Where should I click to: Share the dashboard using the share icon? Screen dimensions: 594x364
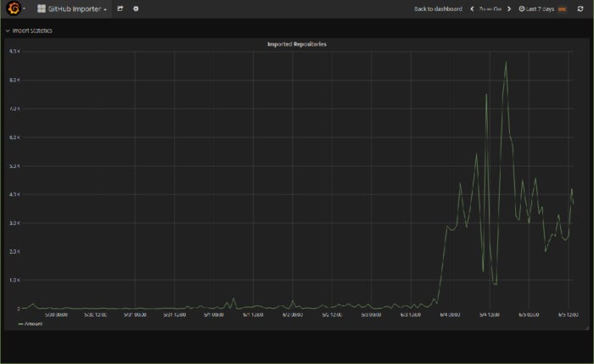click(x=120, y=8)
